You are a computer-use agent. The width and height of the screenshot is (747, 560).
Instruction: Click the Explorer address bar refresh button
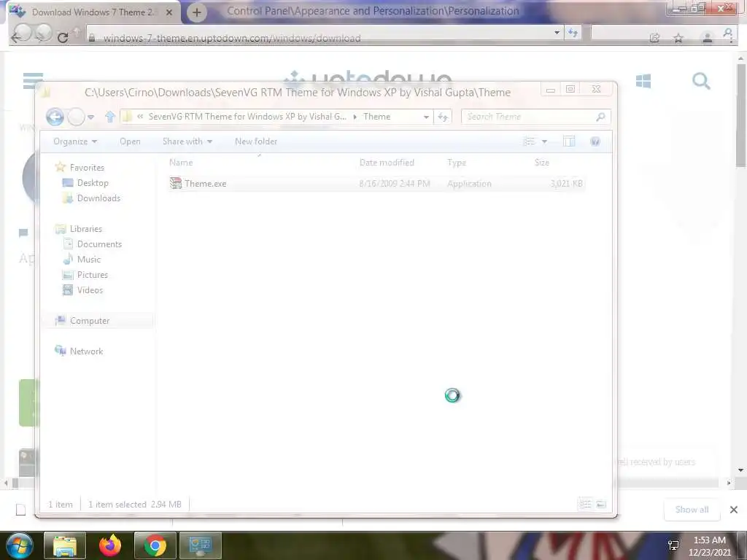click(x=443, y=117)
